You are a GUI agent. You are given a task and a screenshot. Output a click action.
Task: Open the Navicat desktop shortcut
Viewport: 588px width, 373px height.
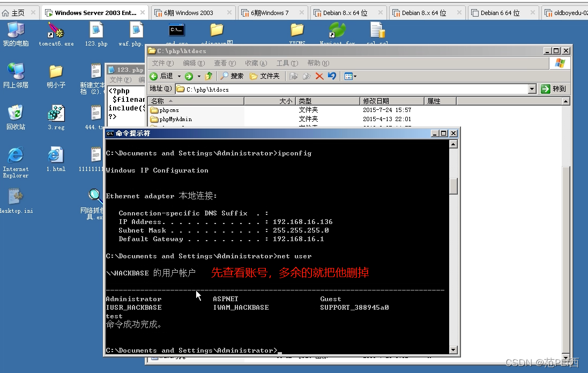coord(337,33)
